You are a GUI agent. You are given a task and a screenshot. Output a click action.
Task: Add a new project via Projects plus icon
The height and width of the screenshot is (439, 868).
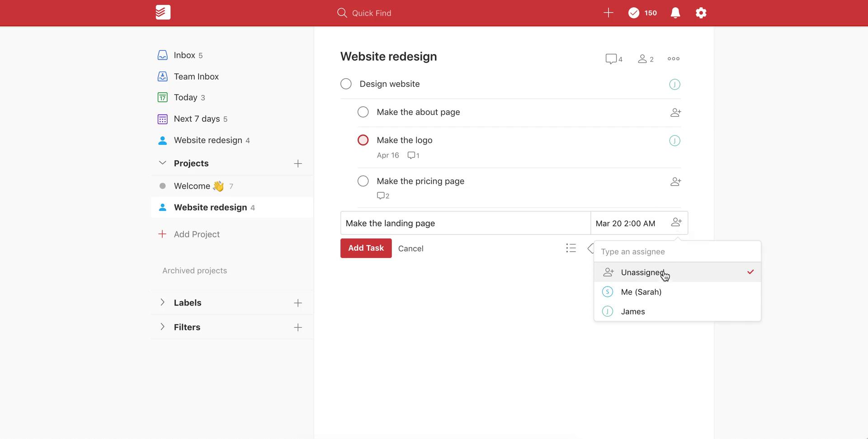click(x=297, y=163)
